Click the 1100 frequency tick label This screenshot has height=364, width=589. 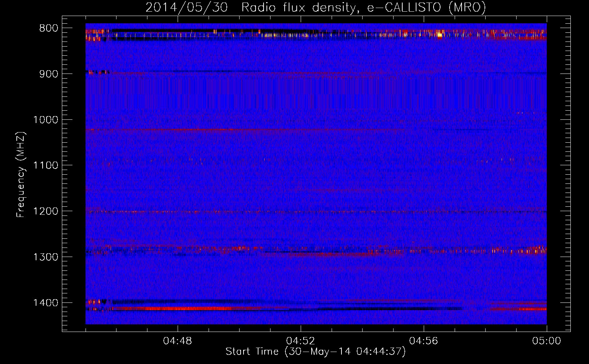[x=46, y=166]
